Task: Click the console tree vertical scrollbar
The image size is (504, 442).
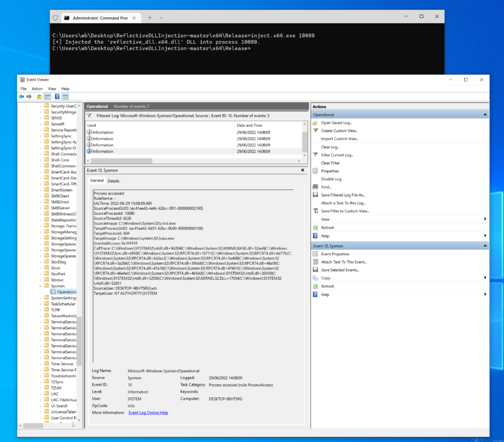Action: (x=79, y=341)
